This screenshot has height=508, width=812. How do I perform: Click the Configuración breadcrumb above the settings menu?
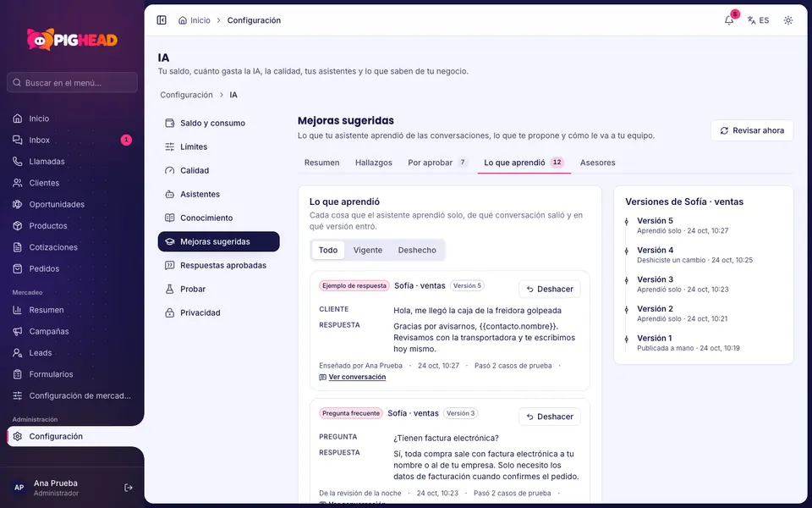tap(186, 95)
